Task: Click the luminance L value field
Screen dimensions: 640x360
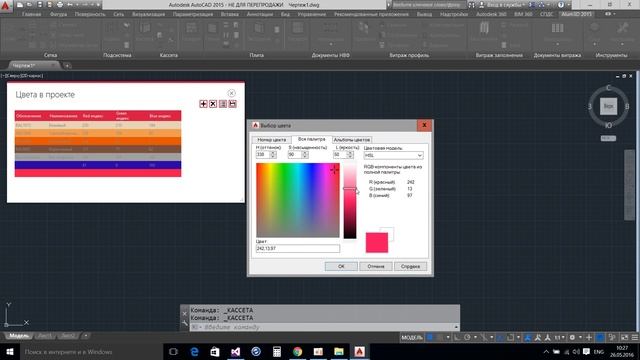Action: [x=340, y=155]
